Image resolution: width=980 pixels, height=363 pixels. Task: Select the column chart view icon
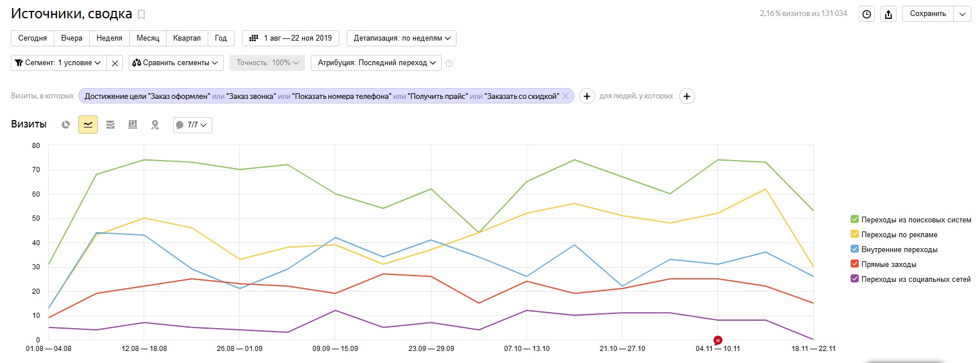133,125
